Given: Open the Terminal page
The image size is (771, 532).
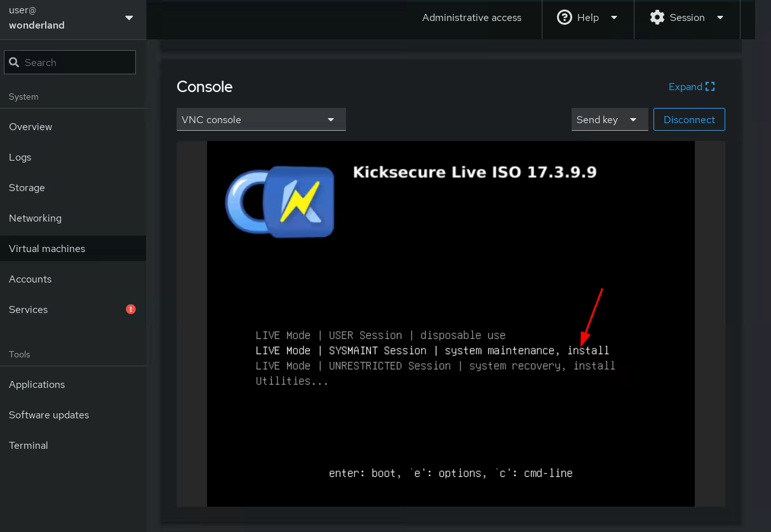Looking at the screenshot, I should click(29, 445).
